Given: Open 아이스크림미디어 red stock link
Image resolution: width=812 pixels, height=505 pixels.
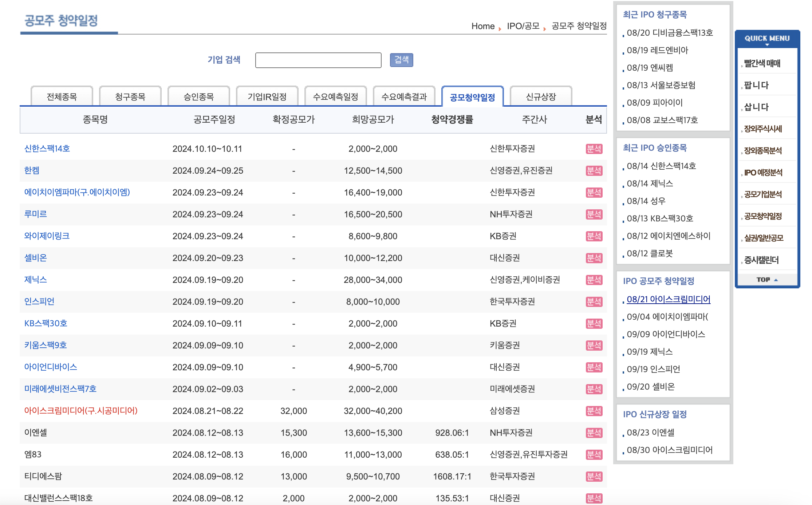Looking at the screenshot, I should (x=80, y=411).
